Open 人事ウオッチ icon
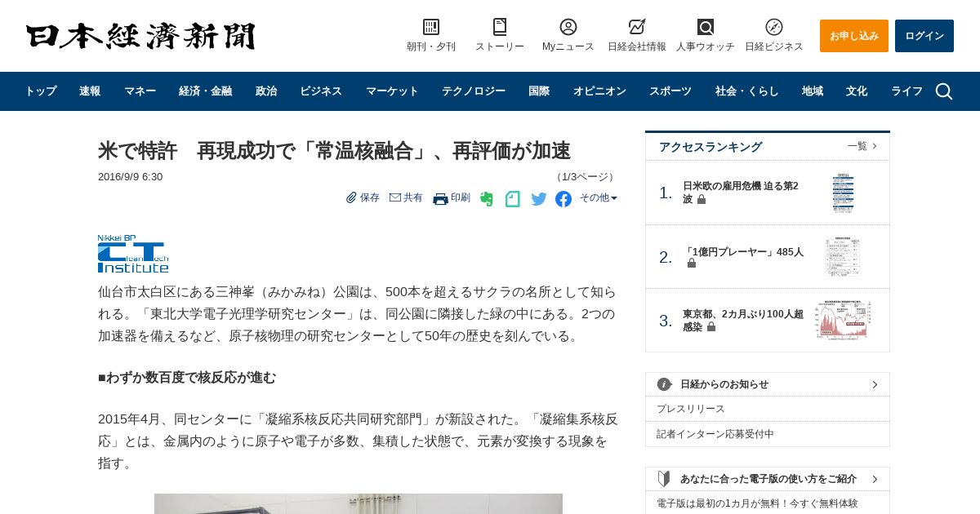 (706, 27)
